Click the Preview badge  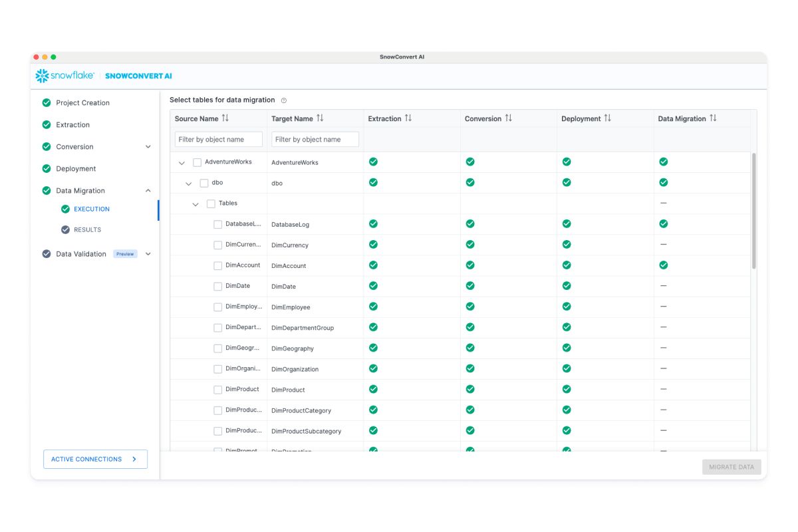[x=125, y=254]
